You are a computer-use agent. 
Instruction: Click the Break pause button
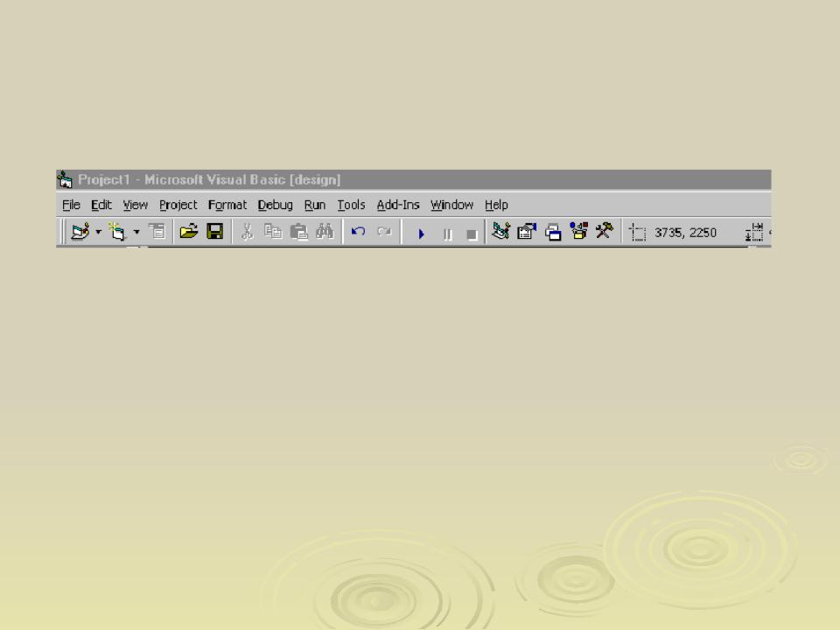coord(447,234)
